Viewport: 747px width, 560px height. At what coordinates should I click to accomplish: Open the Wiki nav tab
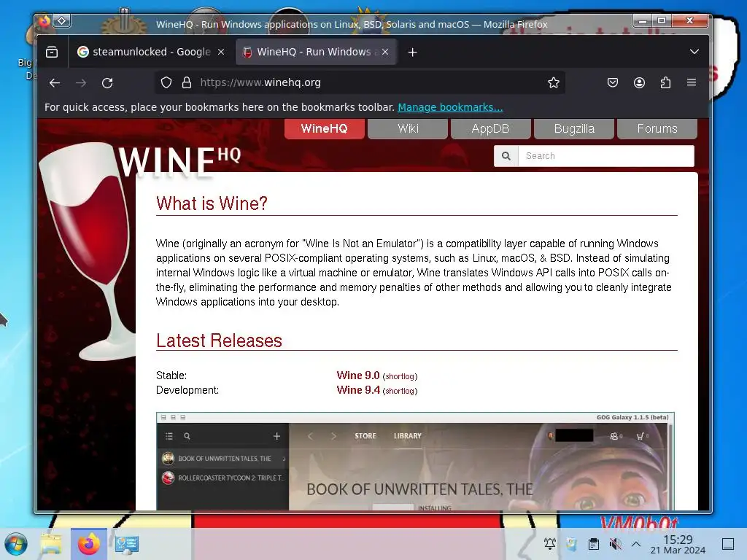click(408, 128)
